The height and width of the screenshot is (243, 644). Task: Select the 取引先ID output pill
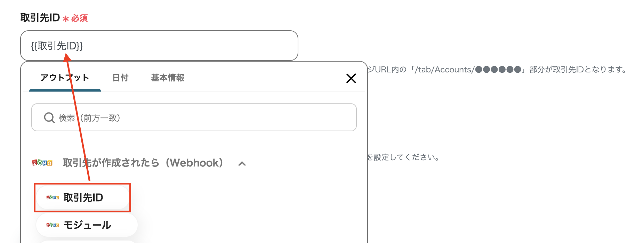[x=82, y=198]
